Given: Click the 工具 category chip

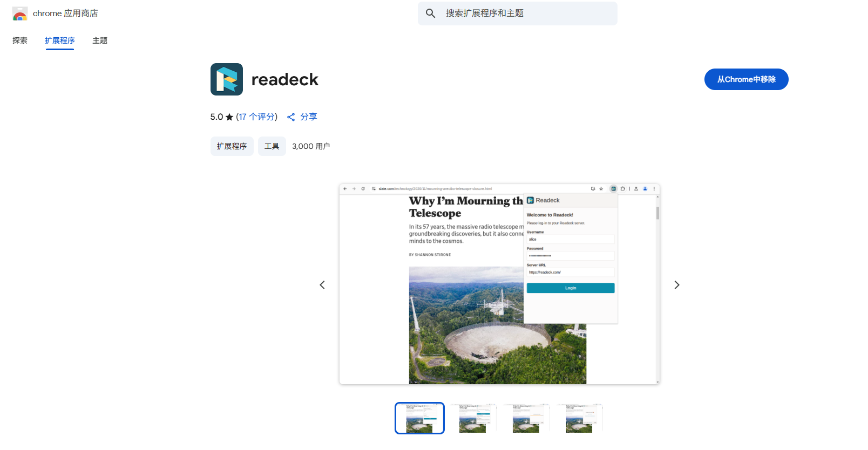Looking at the screenshot, I should pos(272,146).
